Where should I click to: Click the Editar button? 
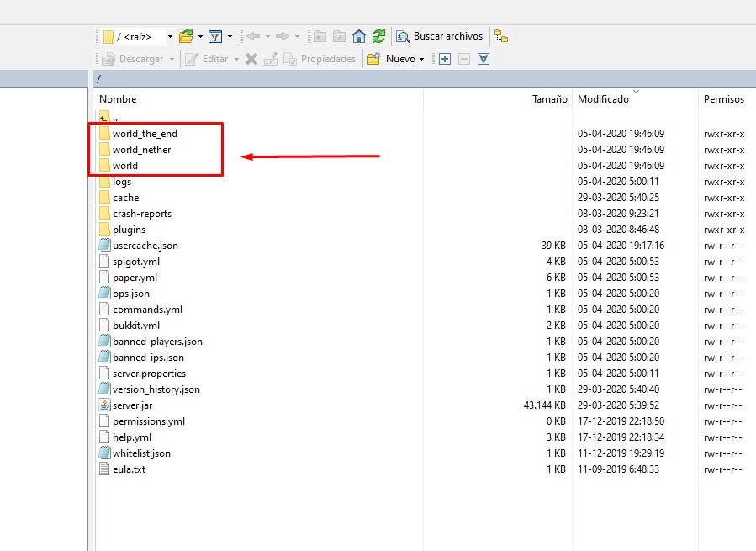click(206, 59)
